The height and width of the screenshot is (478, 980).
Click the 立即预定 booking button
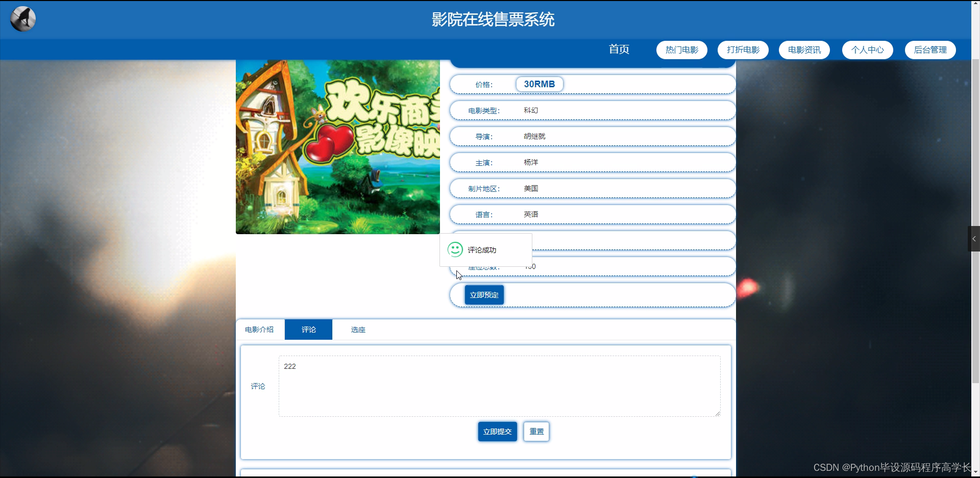(x=484, y=294)
